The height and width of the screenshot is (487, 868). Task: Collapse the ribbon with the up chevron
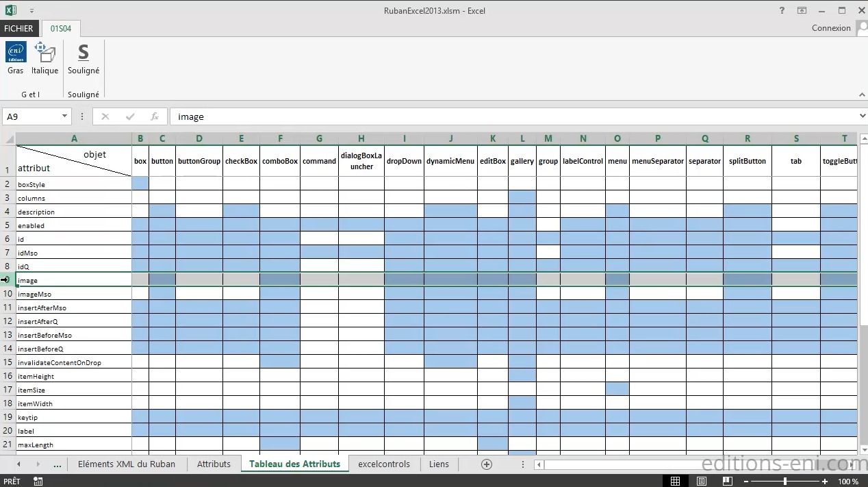(x=861, y=95)
